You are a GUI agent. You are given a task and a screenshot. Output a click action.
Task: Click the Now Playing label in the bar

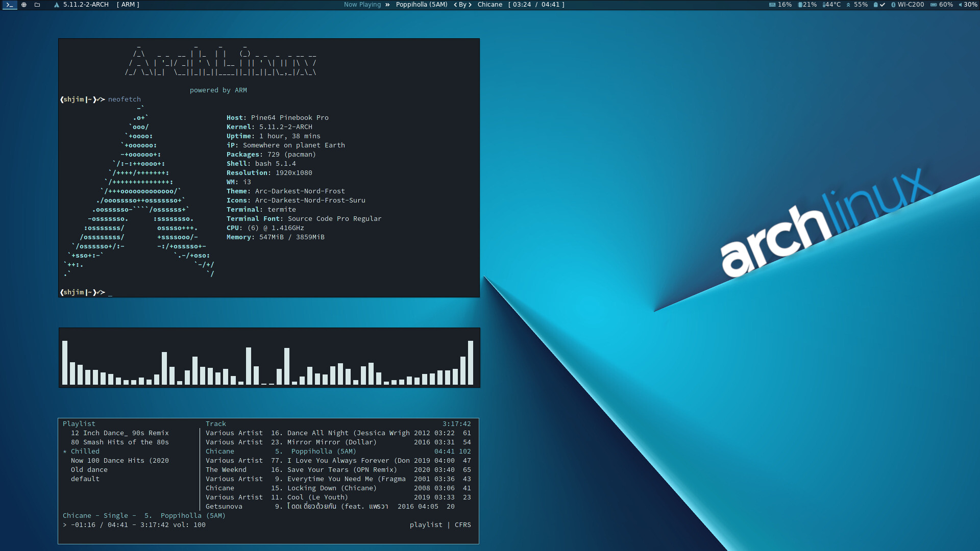point(362,5)
